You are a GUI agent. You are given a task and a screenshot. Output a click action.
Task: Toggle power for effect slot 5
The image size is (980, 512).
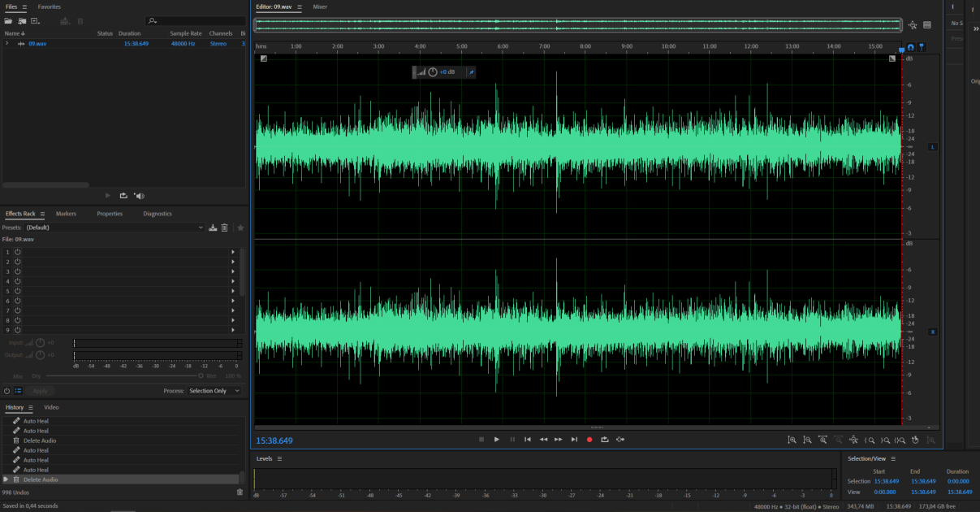click(x=18, y=291)
